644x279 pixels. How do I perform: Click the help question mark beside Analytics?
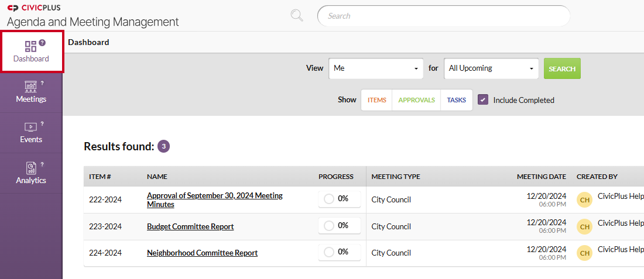pyautogui.click(x=42, y=164)
